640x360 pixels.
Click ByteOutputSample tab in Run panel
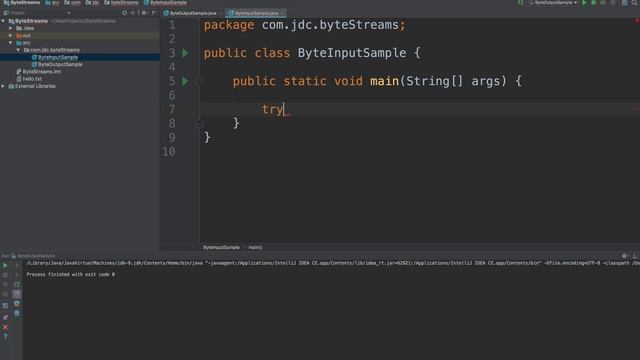(33, 256)
